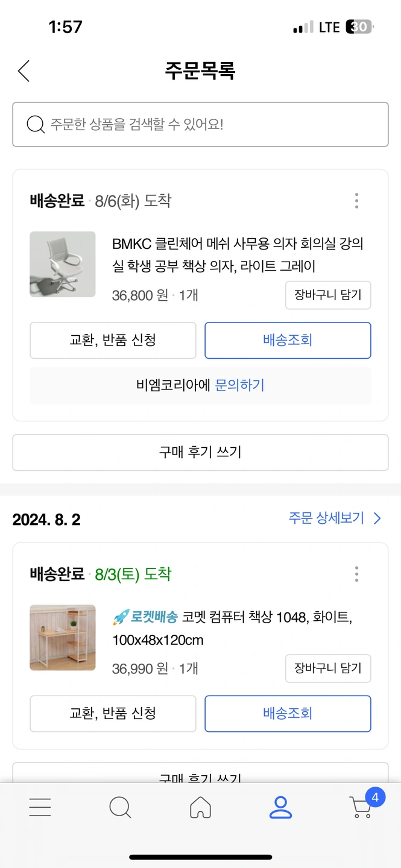Add BMKC chair to cart via 장바구니 담기
The image size is (401, 868).
click(327, 295)
